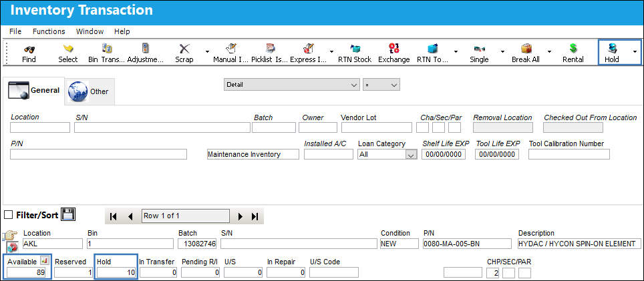
Task: Click the U/S Code field
Action: (x=334, y=272)
